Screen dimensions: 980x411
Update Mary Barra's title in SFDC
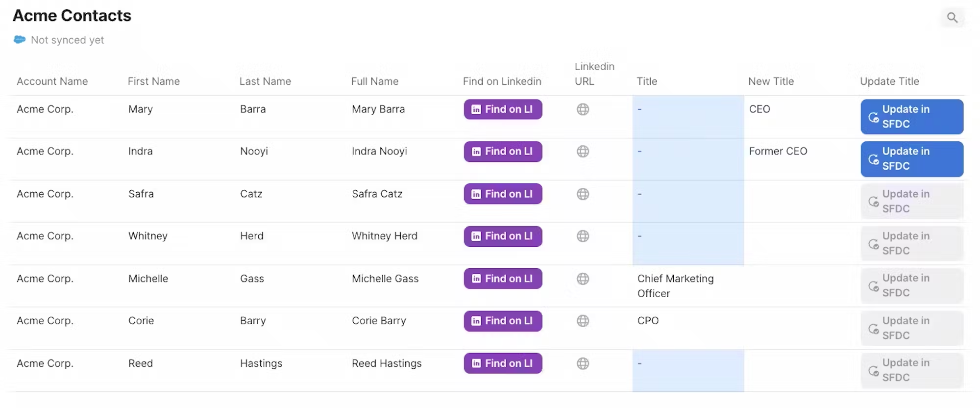click(911, 117)
